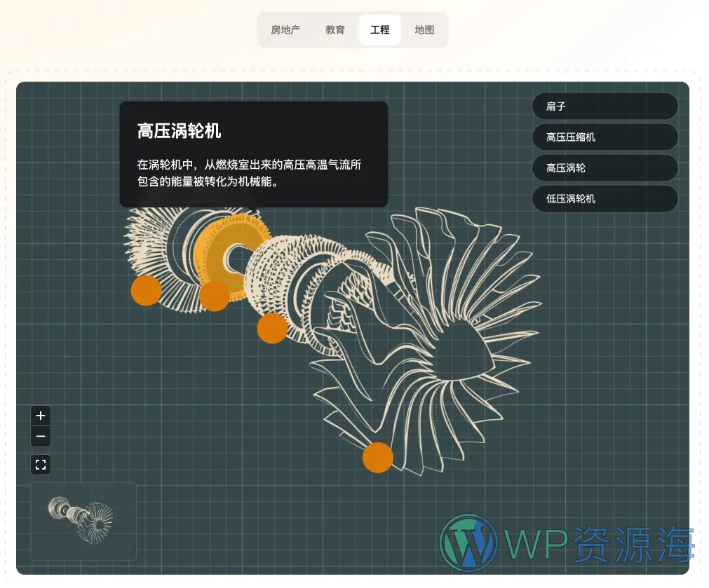
Task: Click the 高压涡轮机 tooltip heading
Action: [180, 131]
